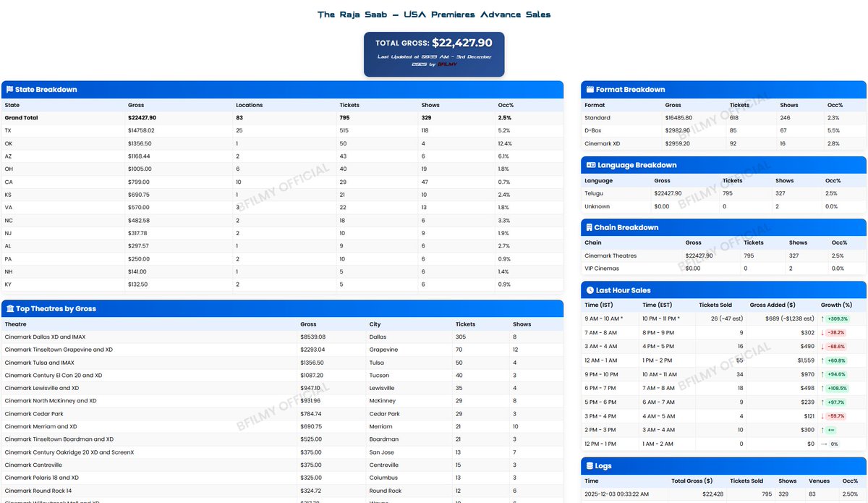The width and height of the screenshot is (868, 503).
Task: Click the building icon beside Top Theatres by Gross
Action: coord(9,309)
